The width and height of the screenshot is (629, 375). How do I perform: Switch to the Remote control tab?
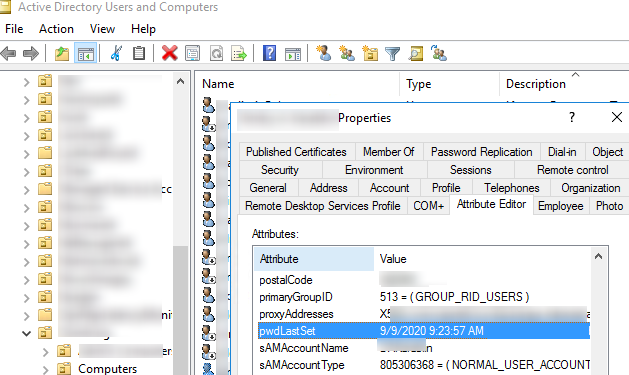point(572,170)
